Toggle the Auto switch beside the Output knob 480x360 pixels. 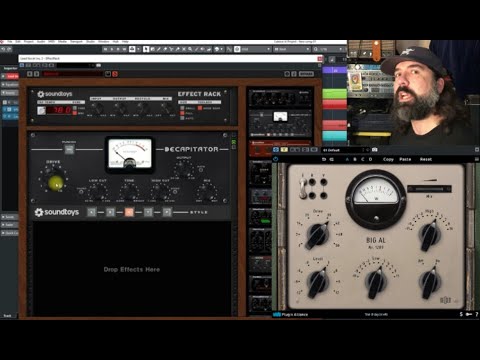[201, 170]
